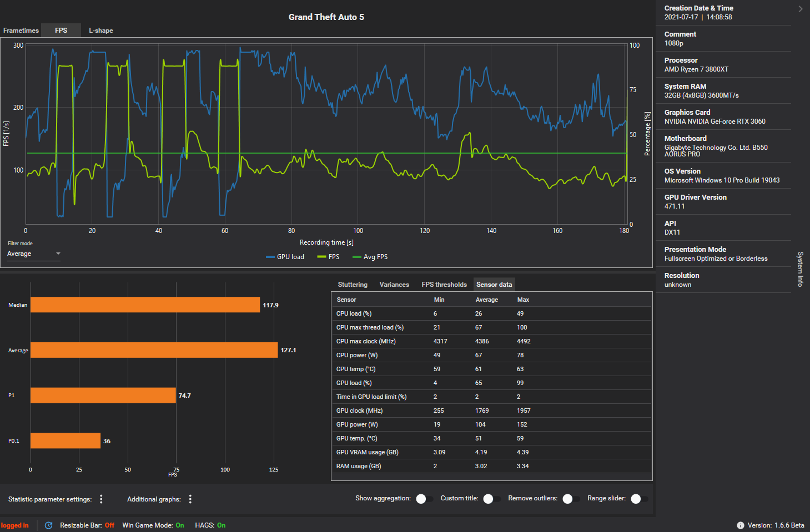The height and width of the screenshot is (532, 810).
Task: Click the Win Game Mode On status
Action: (x=180, y=525)
